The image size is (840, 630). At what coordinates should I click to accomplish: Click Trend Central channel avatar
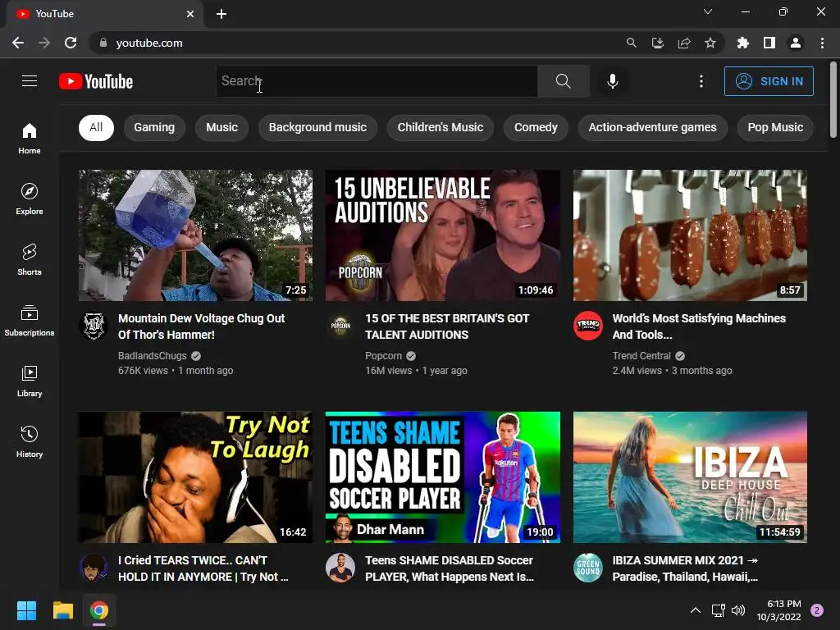point(587,325)
